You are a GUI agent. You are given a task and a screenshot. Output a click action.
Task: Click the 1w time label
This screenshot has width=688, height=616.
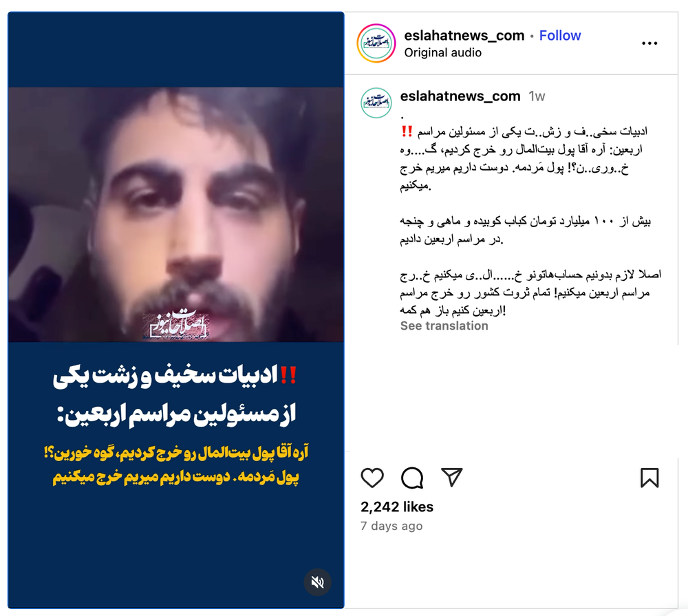[537, 96]
